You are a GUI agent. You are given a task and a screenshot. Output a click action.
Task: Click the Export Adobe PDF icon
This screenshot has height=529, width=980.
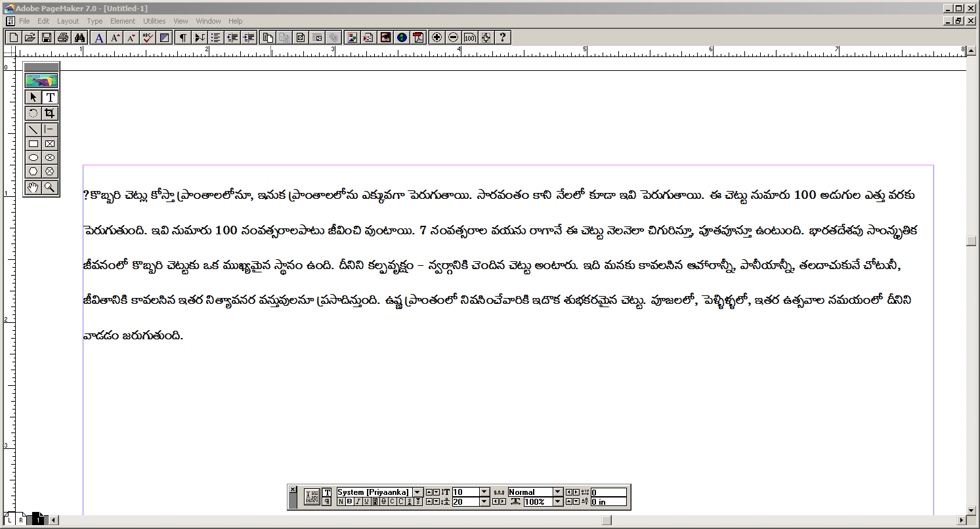(x=418, y=37)
